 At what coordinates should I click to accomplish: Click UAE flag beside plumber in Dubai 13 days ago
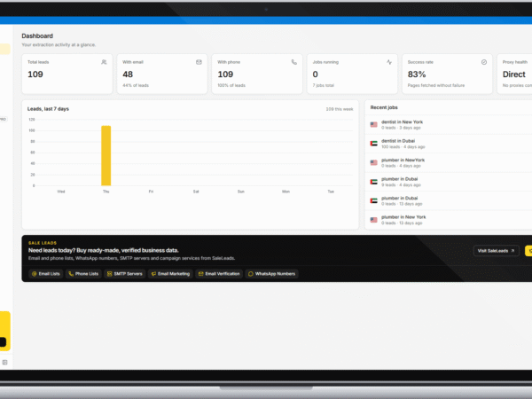373,200
